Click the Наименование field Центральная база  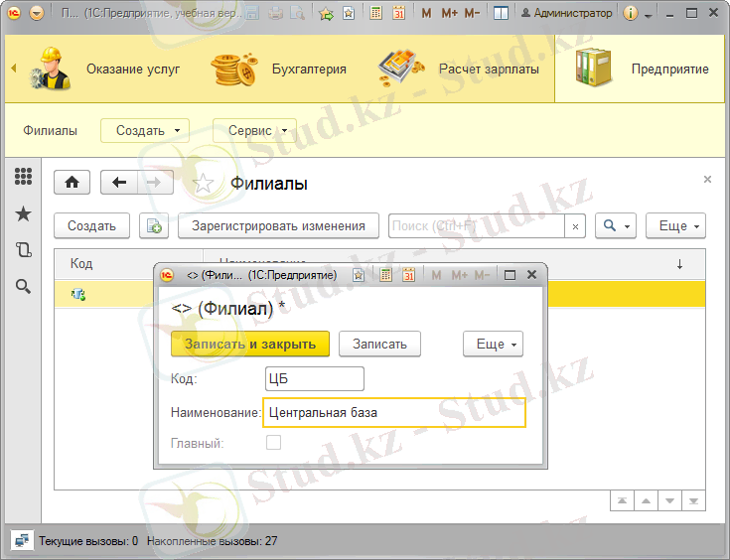pos(394,412)
